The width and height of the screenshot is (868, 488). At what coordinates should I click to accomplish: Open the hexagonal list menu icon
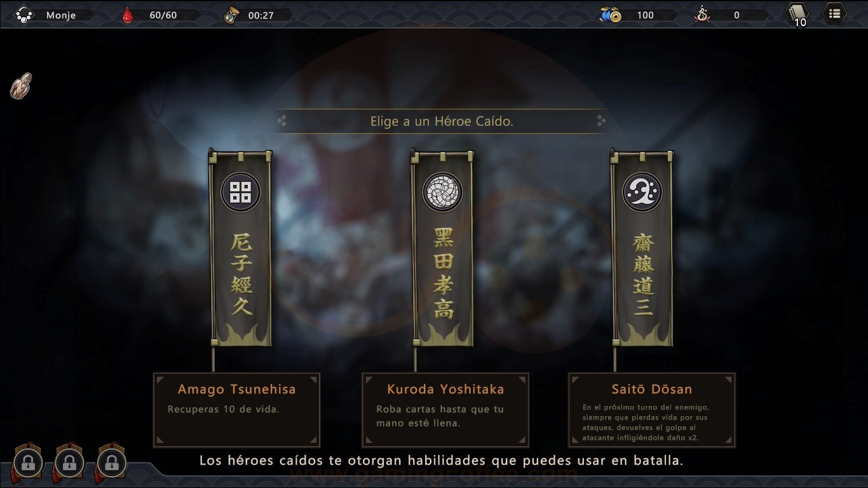[x=834, y=13]
